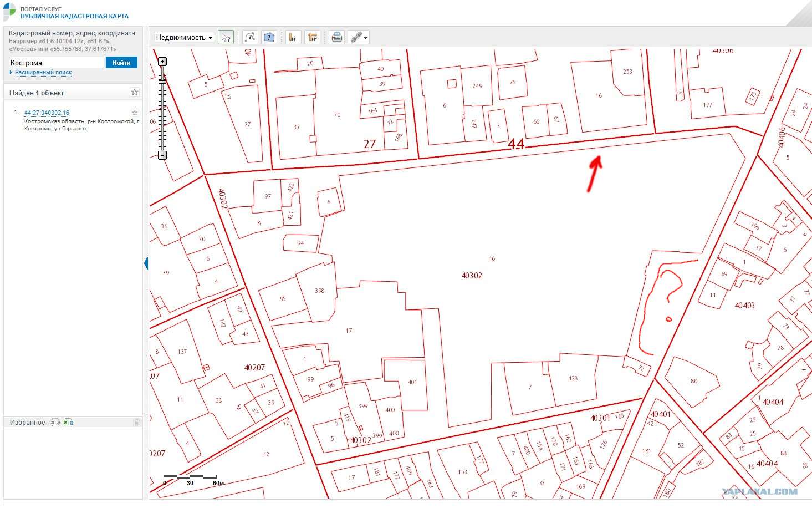Choose the identify-along-path query tool

coord(250,37)
